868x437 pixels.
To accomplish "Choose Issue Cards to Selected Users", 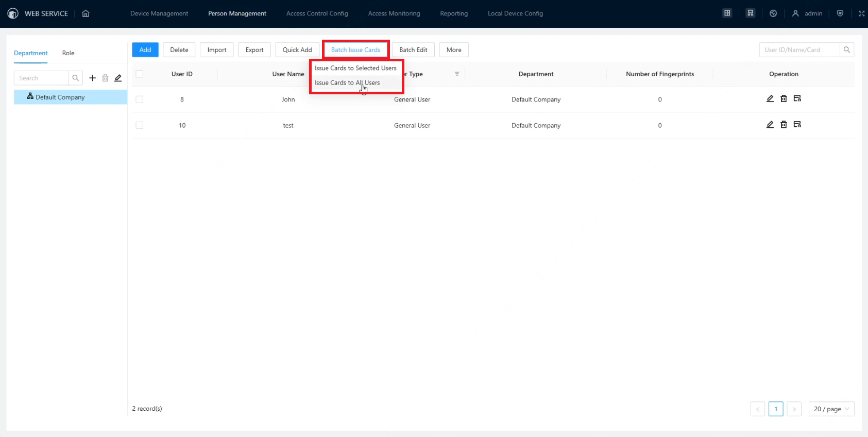I will [x=355, y=68].
